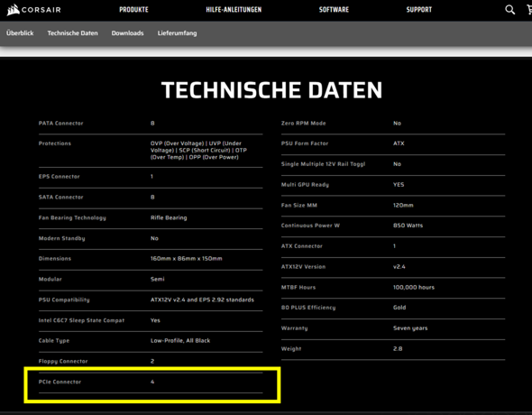Select the ATX Connector label
The image size is (532, 415).
302,246
